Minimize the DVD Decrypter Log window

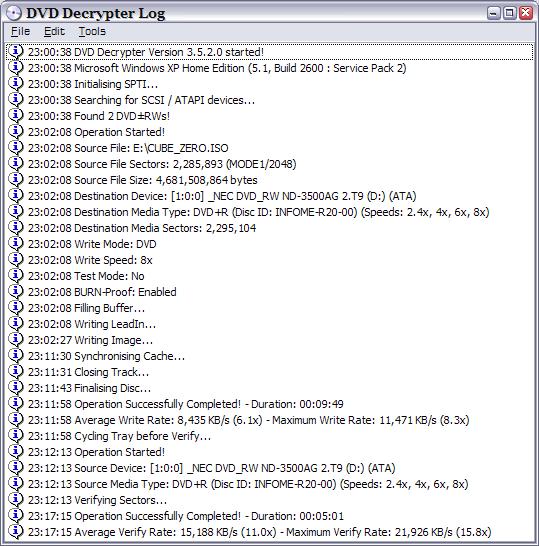coord(493,13)
